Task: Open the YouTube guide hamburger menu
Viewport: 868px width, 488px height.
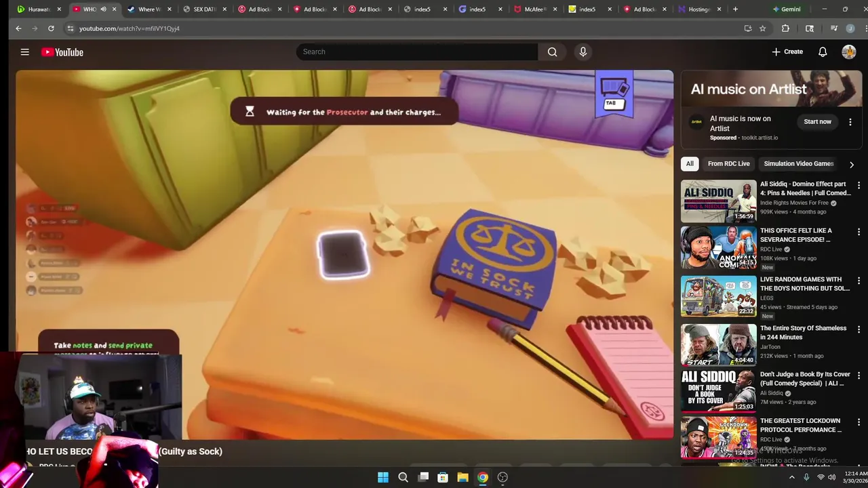Action: pyautogui.click(x=24, y=52)
